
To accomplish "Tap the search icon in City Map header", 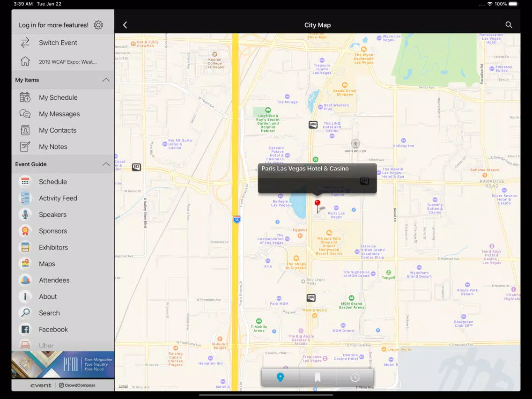I will click(509, 25).
